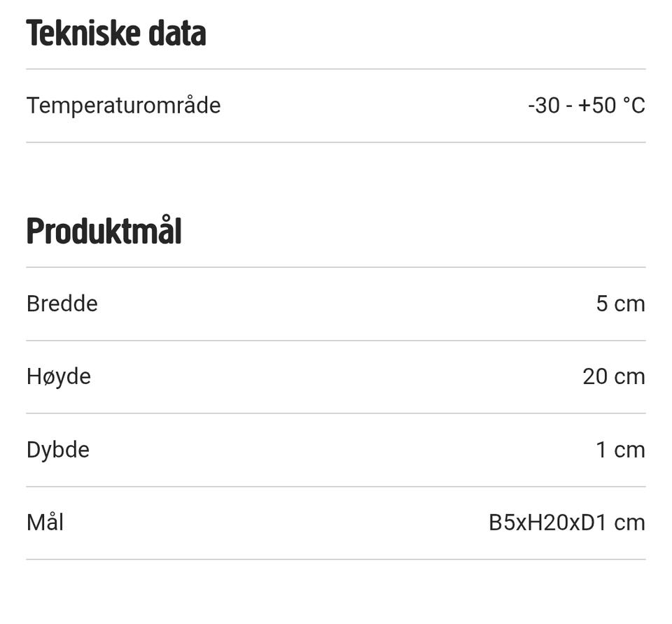Click the B5xH20xD1 cm value

tap(566, 522)
